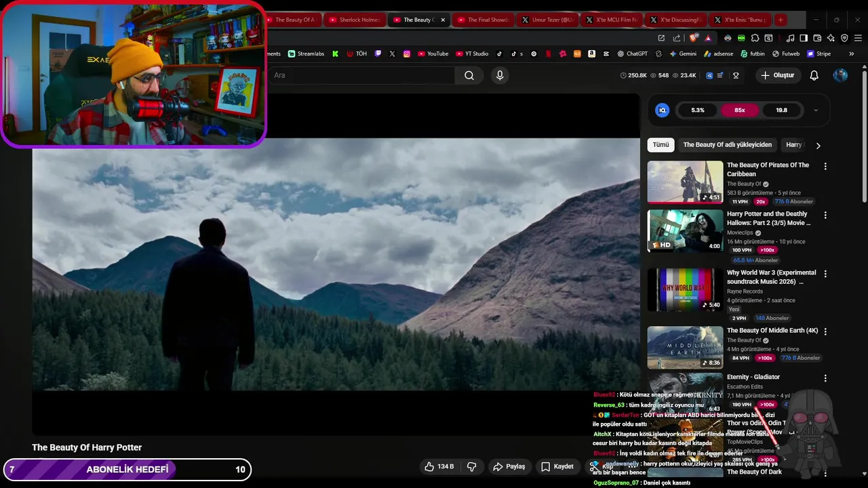
Task: Open a new browser tab
Action: [781, 20]
